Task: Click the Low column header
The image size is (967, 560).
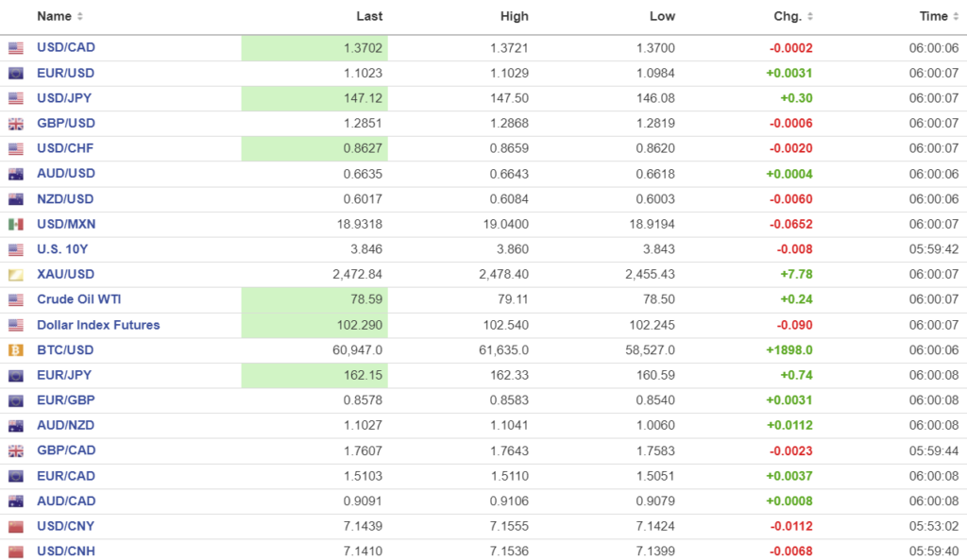Action: pyautogui.click(x=662, y=16)
